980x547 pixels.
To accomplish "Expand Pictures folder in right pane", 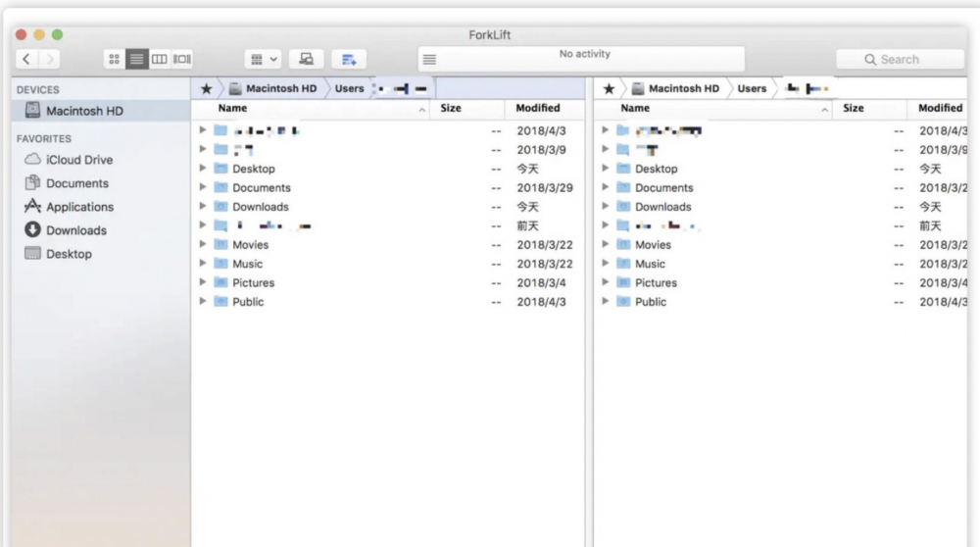I will (605, 282).
